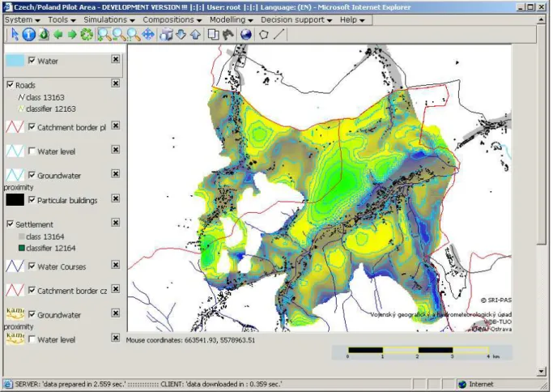Enable Water level layer with kame symbol
Image resolution: width=553 pixels, height=392 pixels.
click(32, 339)
